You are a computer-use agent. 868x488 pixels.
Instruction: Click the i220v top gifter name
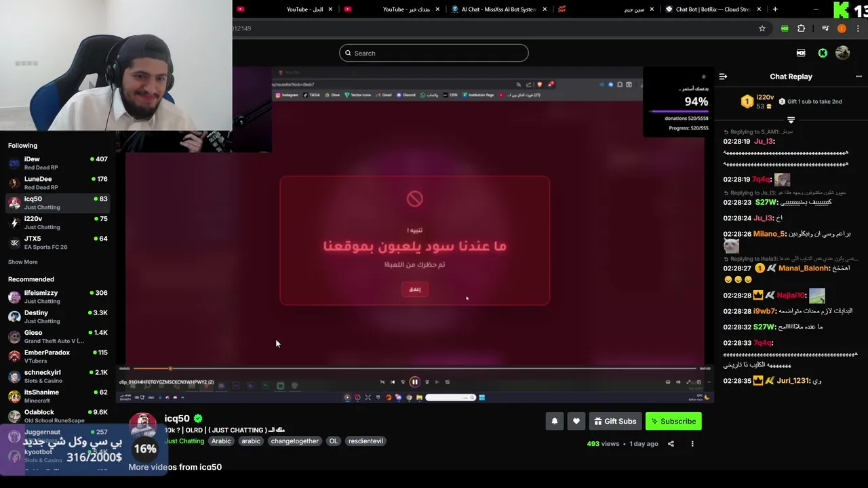pyautogui.click(x=765, y=98)
